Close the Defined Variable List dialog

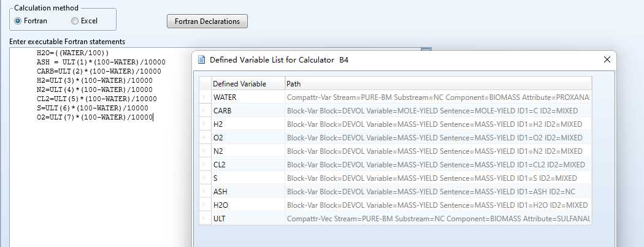pos(607,59)
